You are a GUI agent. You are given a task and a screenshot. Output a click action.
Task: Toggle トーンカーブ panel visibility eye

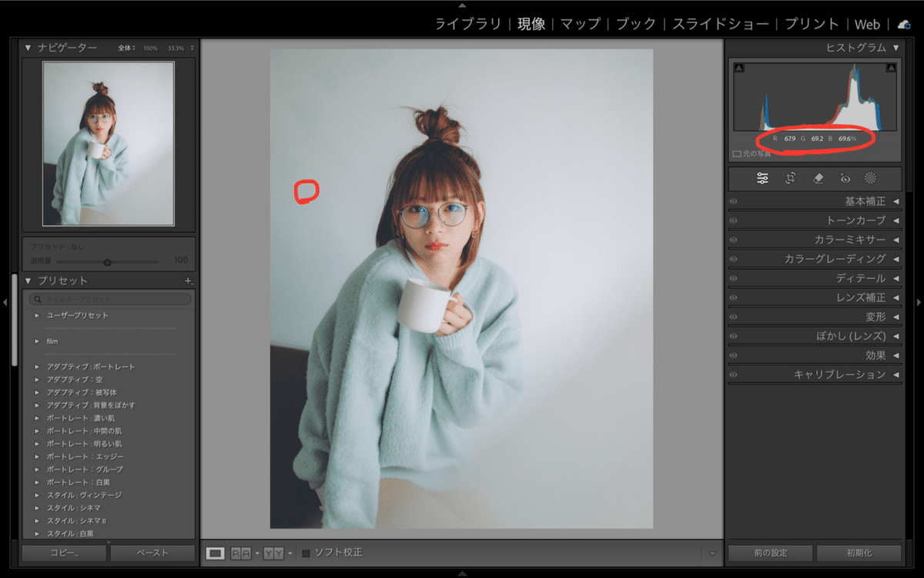(733, 220)
